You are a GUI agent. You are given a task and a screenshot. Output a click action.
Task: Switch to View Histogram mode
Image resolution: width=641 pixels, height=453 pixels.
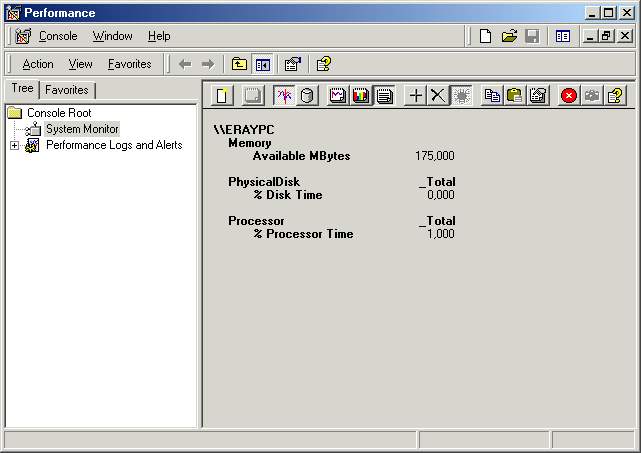361,96
